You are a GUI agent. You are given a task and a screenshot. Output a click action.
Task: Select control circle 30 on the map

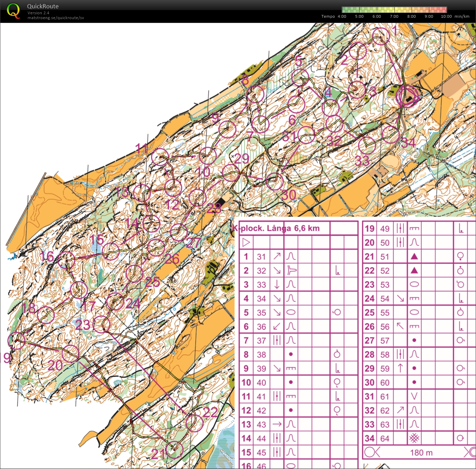tap(275, 181)
